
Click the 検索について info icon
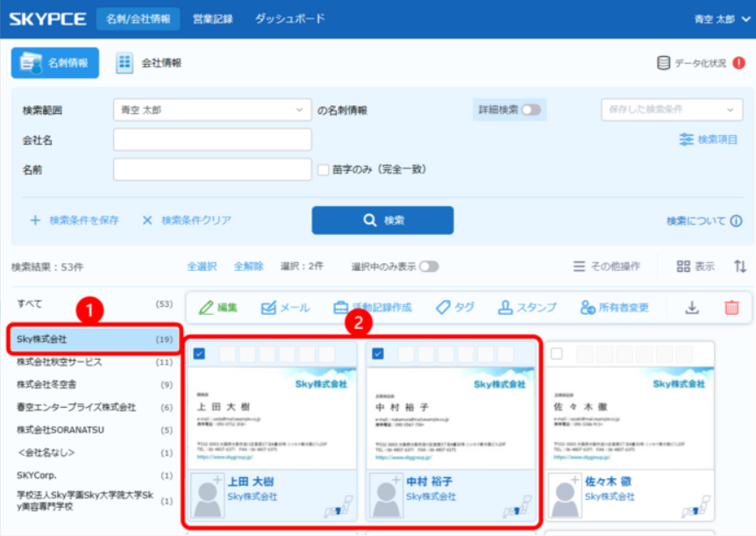click(736, 221)
